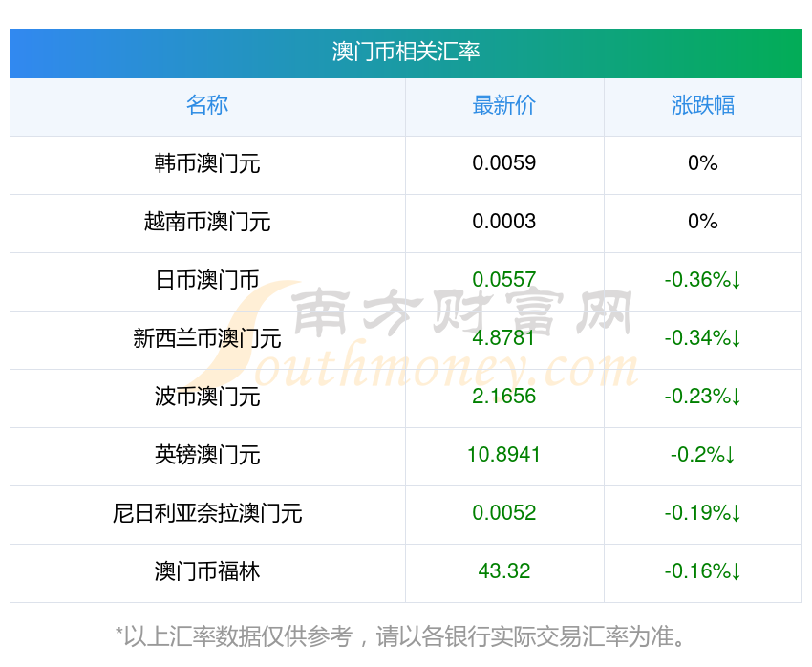
Task: Select the 尼日利亚奈拉澳门元 row name
Action: (x=207, y=513)
